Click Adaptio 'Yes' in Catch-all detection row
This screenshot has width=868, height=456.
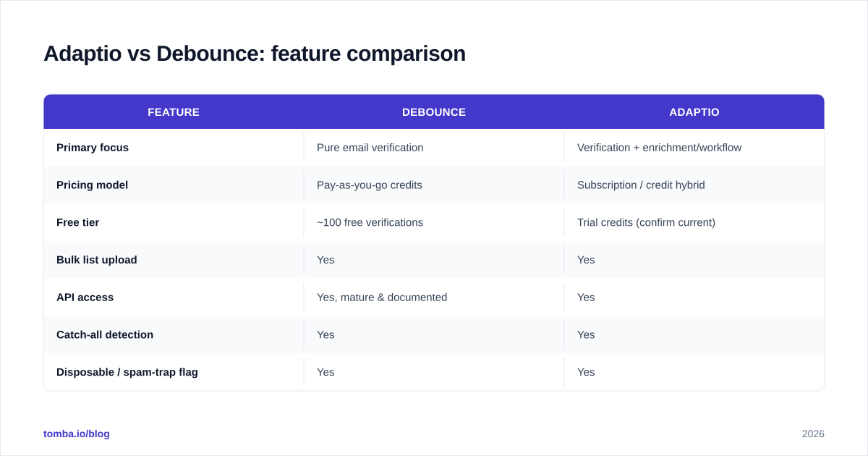pyautogui.click(x=586, y=334)
